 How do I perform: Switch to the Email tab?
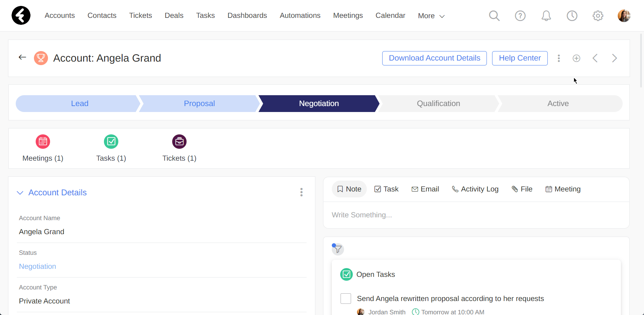(x=425, y=189)
